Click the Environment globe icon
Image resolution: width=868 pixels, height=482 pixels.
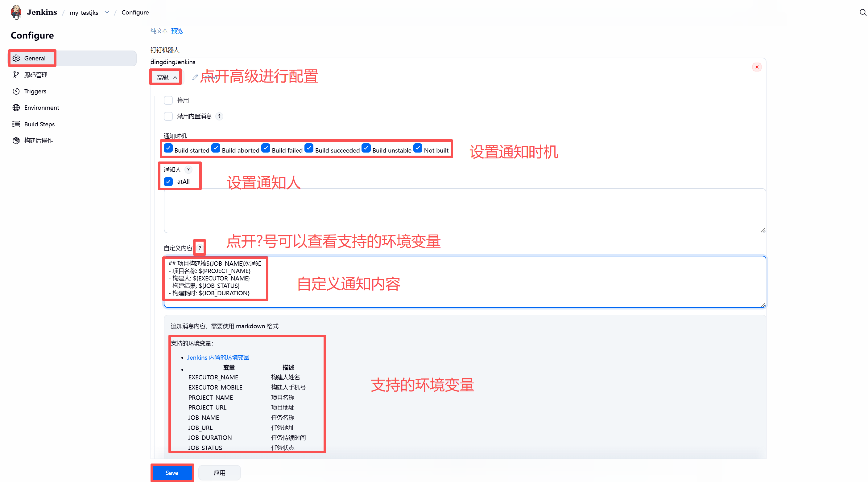(x=16, y=108)
